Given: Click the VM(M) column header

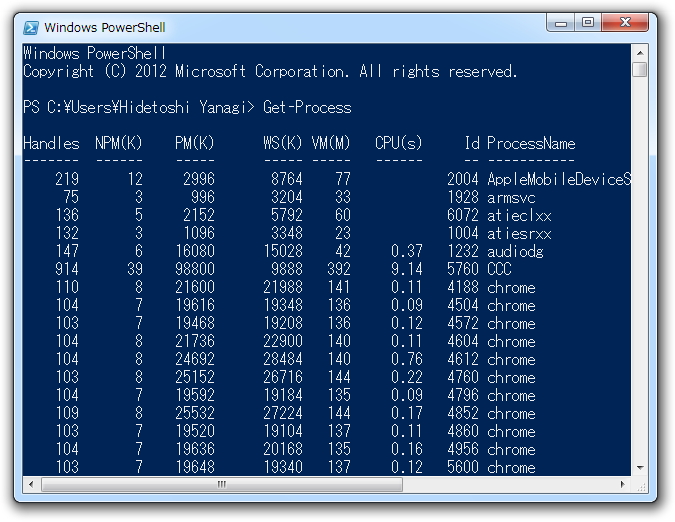Looking at the screenshot, I should point(331,143).
